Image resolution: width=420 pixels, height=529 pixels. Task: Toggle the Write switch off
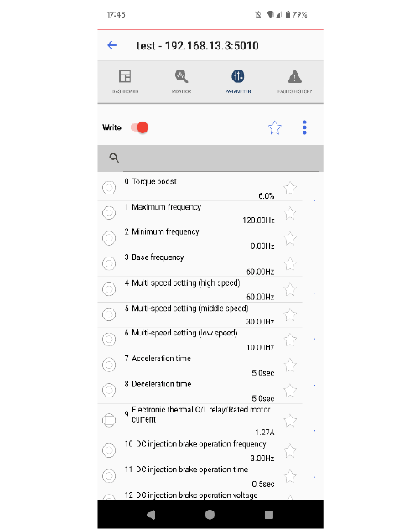[139, 127]
